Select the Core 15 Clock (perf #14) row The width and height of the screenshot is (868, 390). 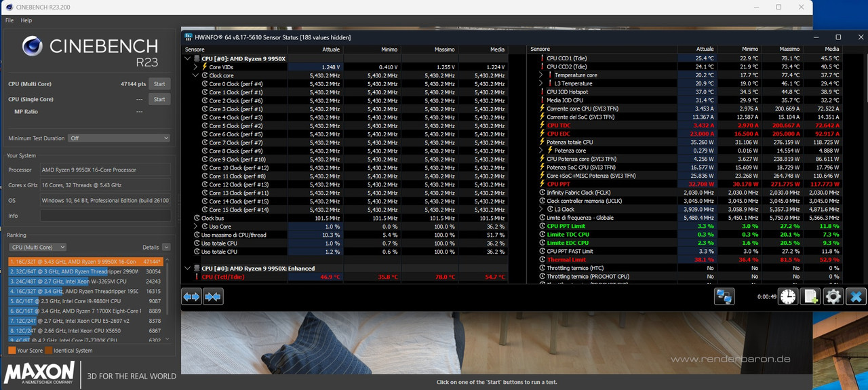[x=345, y=210]
